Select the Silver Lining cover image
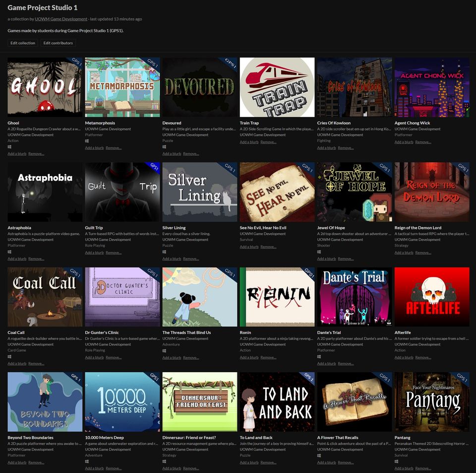Screen dimensions: 476x473 coord(200,192)
